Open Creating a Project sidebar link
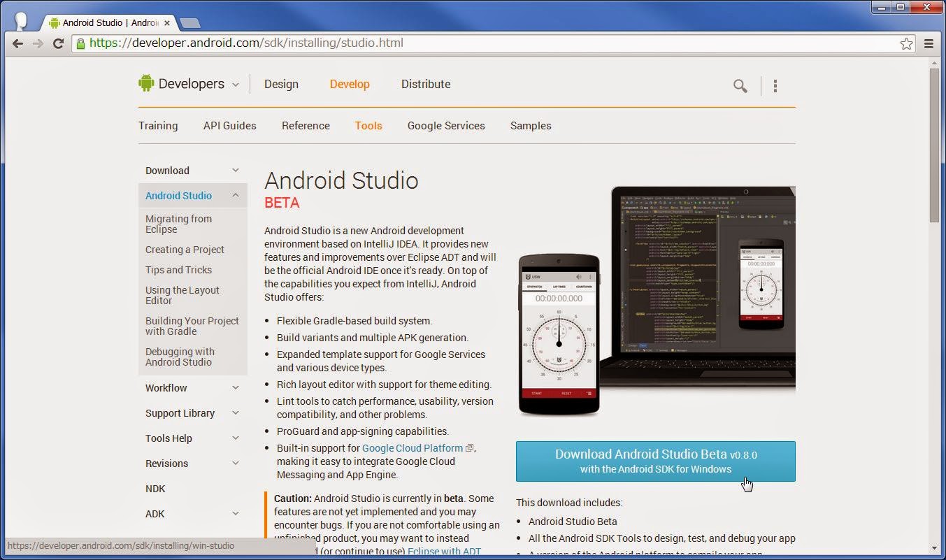Viewport: 946px width, 560px height. tap(185, 250)
